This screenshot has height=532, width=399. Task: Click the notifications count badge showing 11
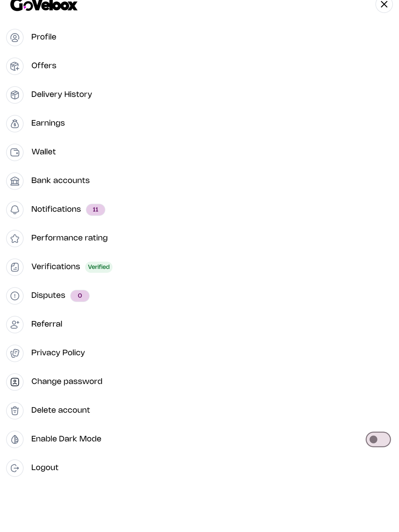(95, 210)
